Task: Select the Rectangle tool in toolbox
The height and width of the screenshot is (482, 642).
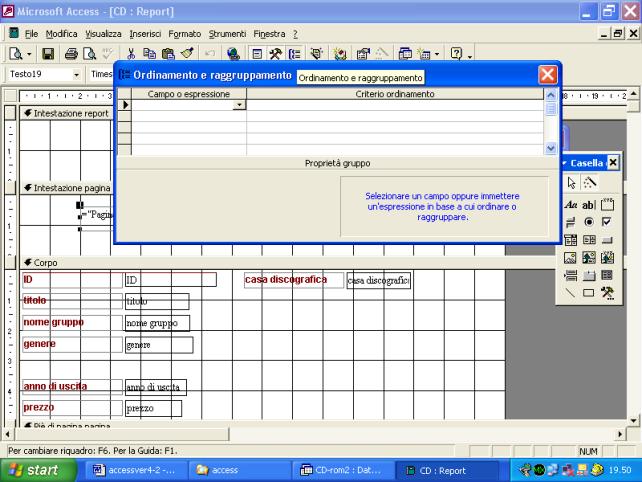Action: [x=588, y=292]
